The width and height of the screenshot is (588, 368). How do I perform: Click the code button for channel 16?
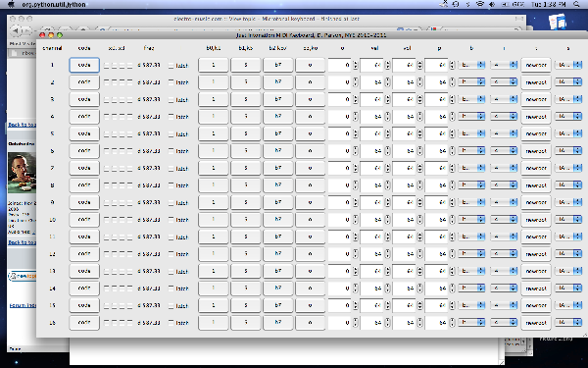(x=84, y=323)
